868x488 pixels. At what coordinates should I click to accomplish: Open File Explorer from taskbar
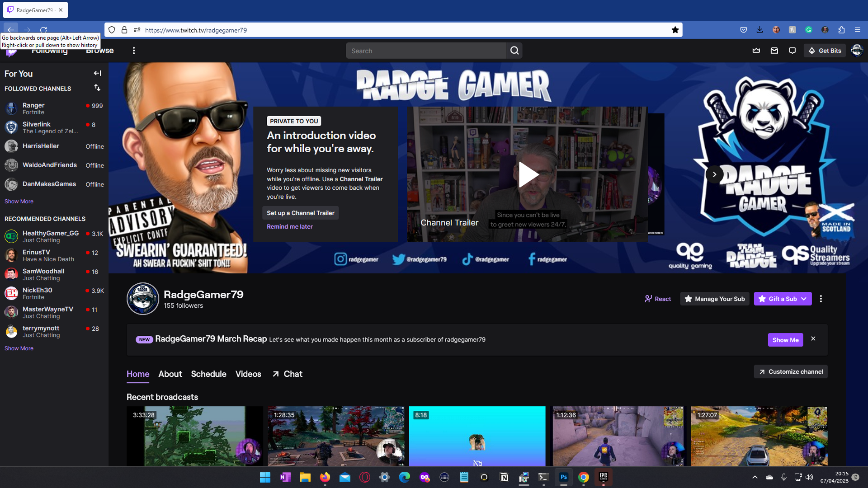305,477
